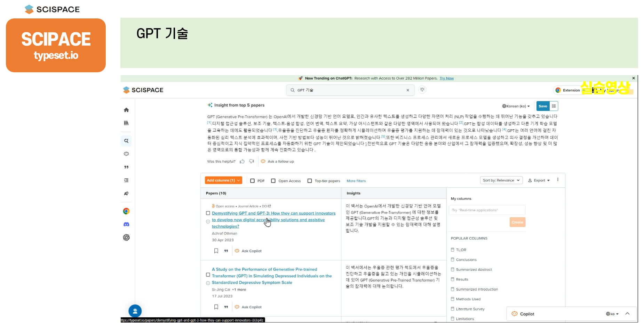644x326 pixels.
Task: Check the TL;DR column option
Action: click(453, 250)
